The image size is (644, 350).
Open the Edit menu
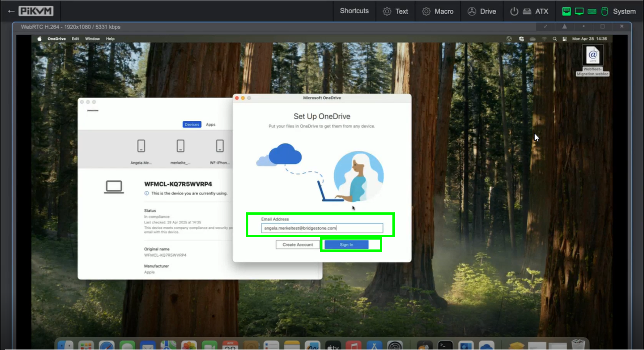(75, 39)
